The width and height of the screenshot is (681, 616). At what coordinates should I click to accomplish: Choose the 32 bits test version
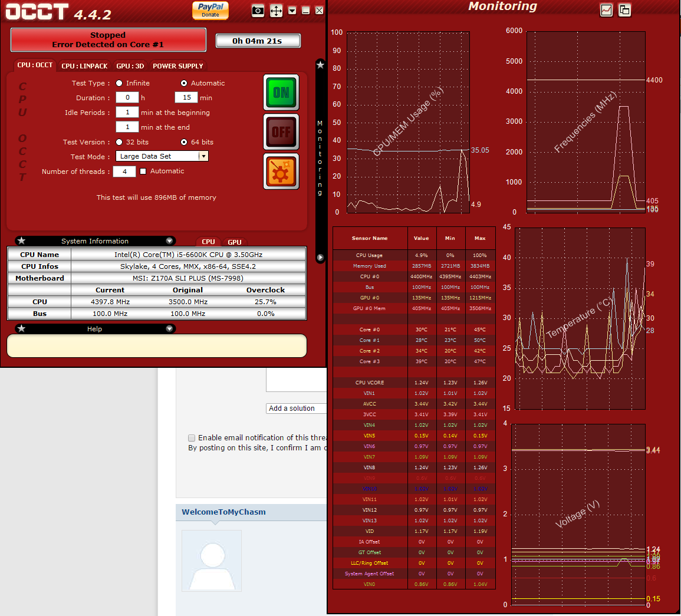click(x=119, y=142)
